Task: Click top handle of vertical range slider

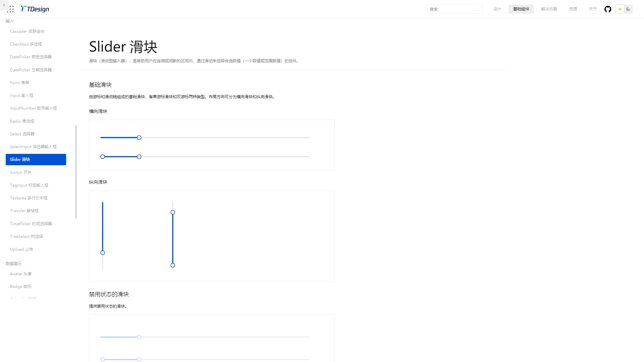Action: point(173,212)
